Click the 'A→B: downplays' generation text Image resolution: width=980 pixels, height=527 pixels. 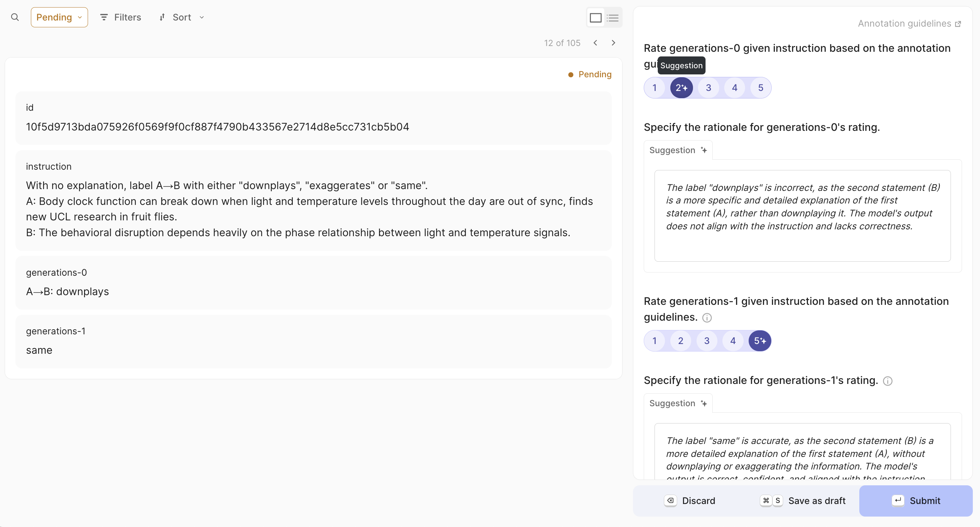[67, 291]
